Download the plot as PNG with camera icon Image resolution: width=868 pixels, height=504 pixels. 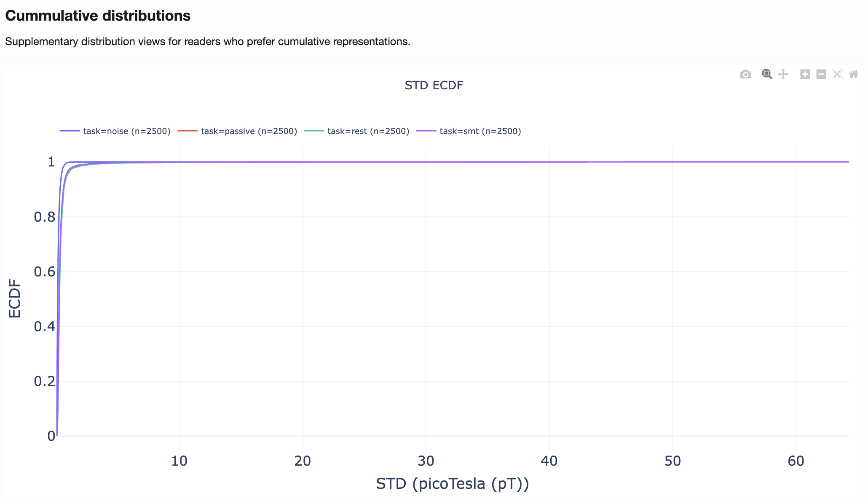tap(745, 75)
